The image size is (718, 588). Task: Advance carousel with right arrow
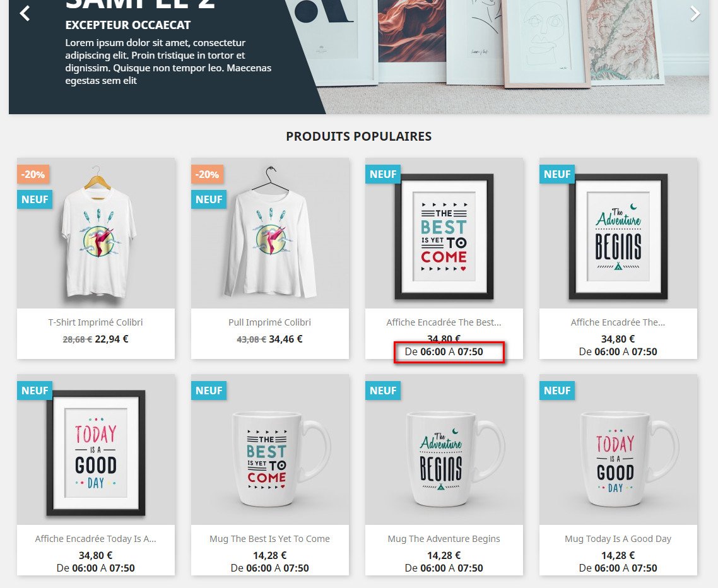coord(695,13)
